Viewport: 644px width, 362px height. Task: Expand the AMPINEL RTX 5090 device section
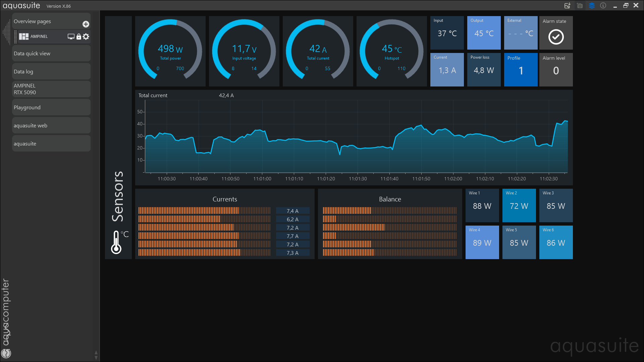tap(51, 89)
